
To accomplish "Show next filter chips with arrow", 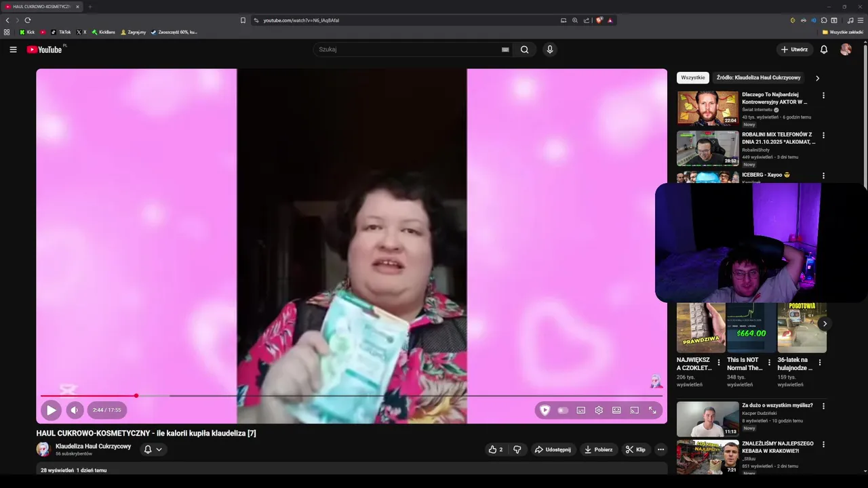I will coord(817,78).
